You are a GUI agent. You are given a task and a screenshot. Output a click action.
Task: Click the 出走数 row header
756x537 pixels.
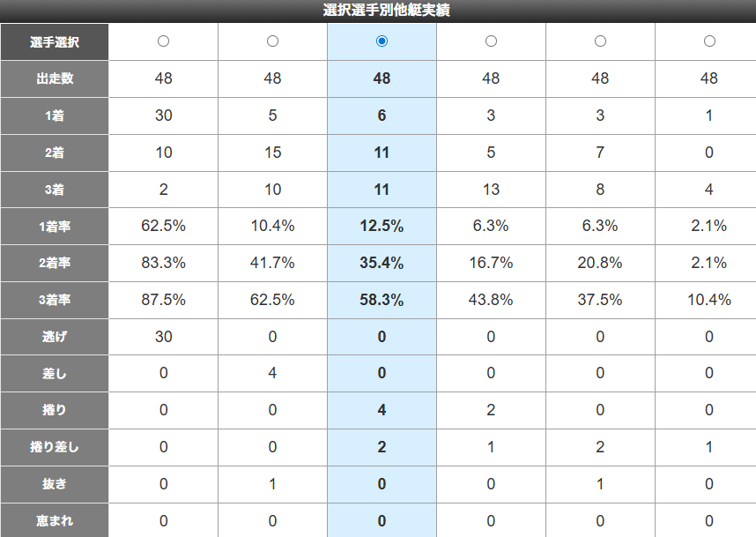click(55, 78)
